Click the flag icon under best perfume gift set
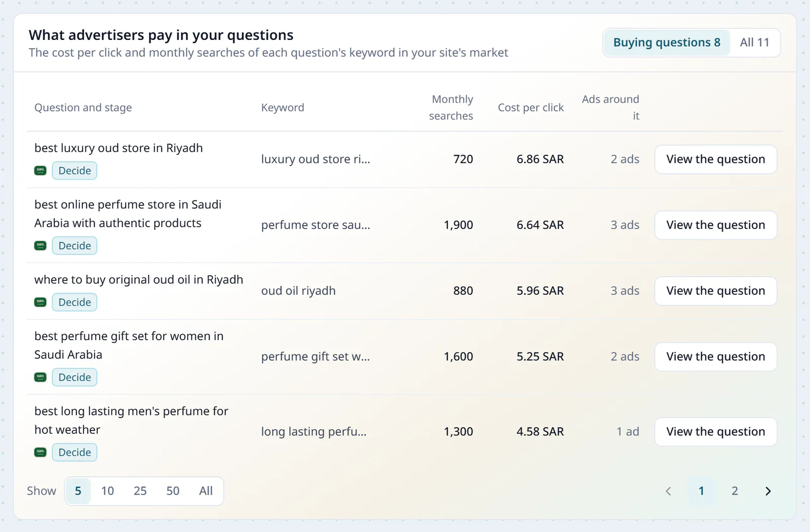810x532 pixels. point(40,377)
